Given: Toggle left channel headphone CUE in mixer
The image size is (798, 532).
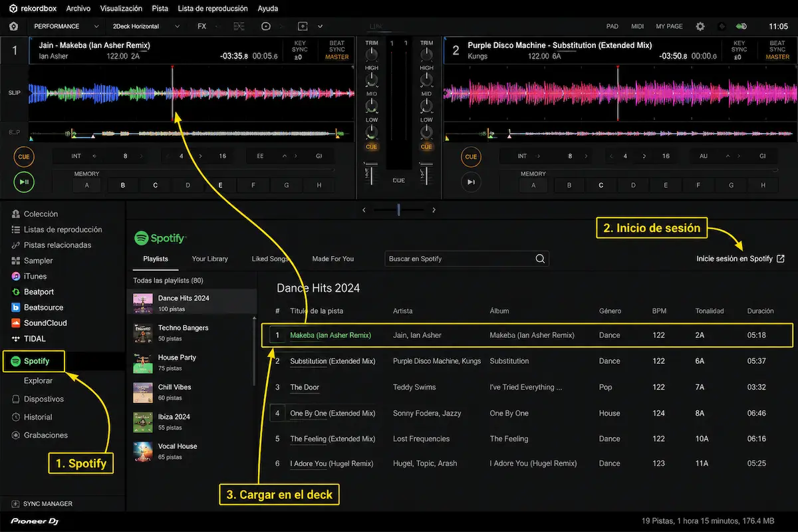Looking at the screenshot, I should coord(371,147).
